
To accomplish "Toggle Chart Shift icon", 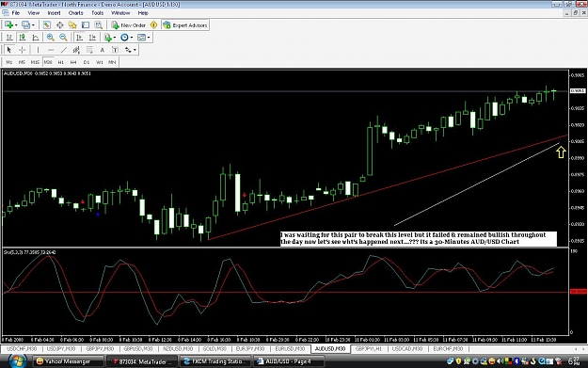I will point(92,38).
